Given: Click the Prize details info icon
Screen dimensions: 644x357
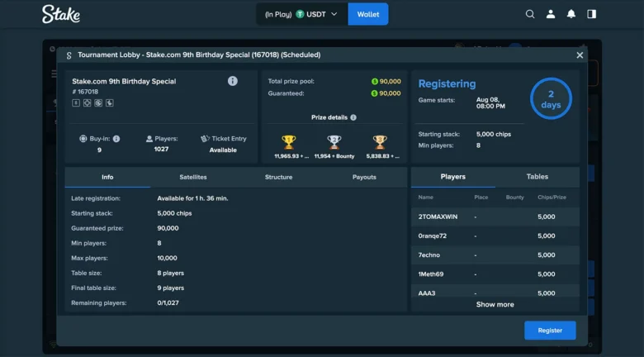Looking at the screenshot, I should pyautogui.click(x=353, y=117).
